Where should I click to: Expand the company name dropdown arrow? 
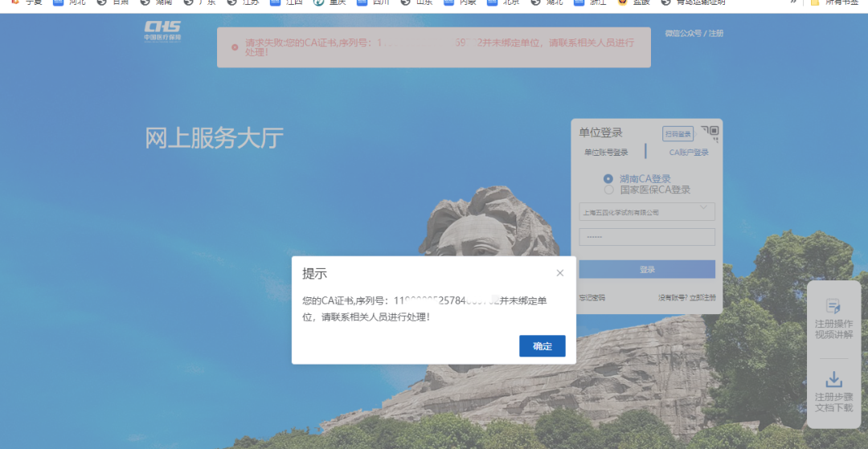(704, 209)
